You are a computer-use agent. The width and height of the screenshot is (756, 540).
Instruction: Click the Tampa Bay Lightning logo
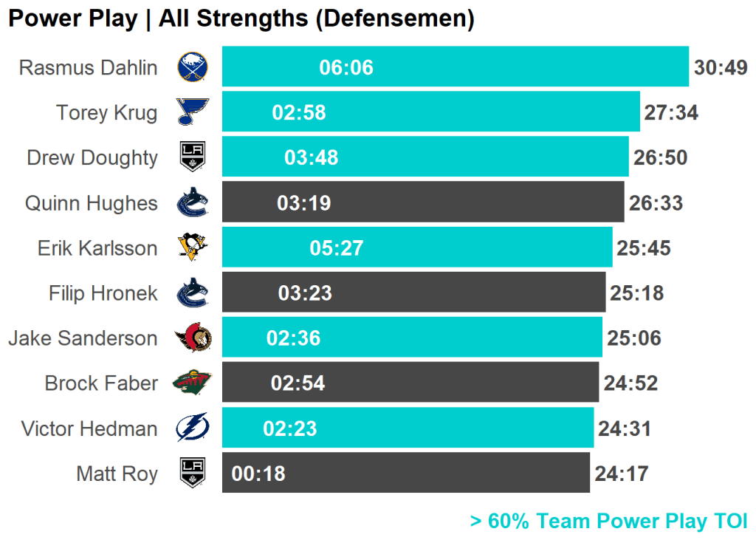pos(193,428)
